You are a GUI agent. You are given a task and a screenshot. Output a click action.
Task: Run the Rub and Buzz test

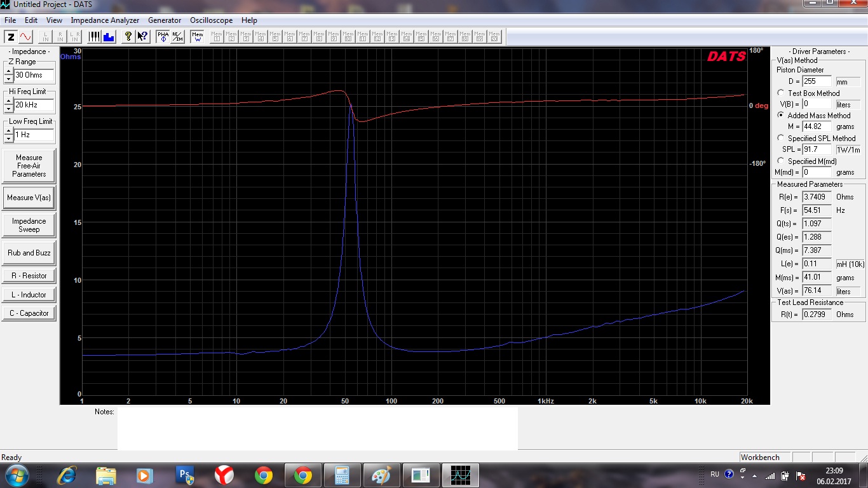pos(29,253)
